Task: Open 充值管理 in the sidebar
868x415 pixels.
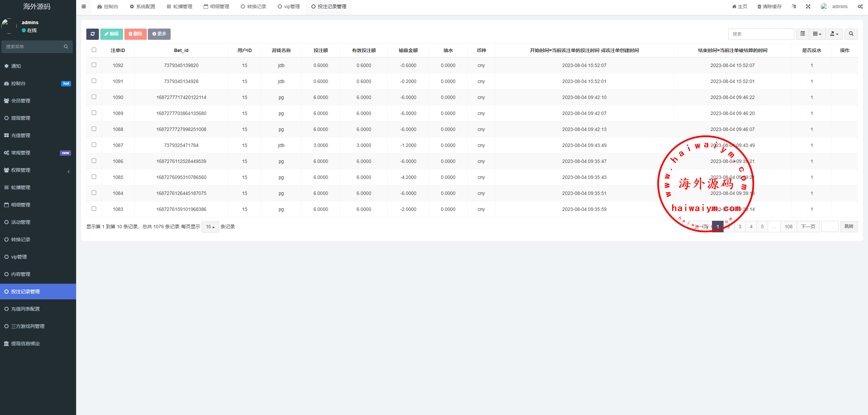Action: (x=38, y=135)
